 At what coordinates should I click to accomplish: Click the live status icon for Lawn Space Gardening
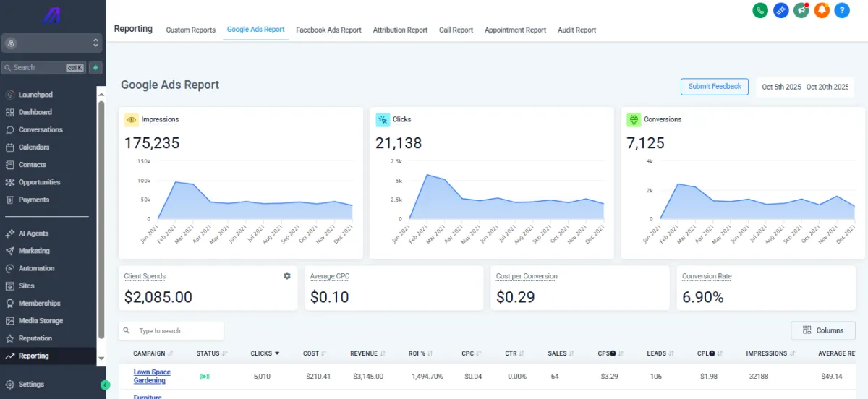205,377
